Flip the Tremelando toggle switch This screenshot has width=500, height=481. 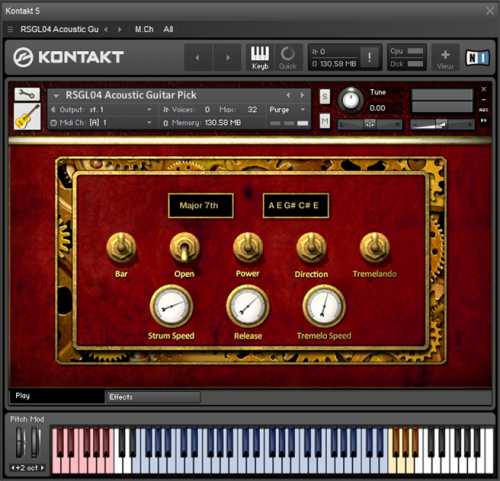click(375, 248)
